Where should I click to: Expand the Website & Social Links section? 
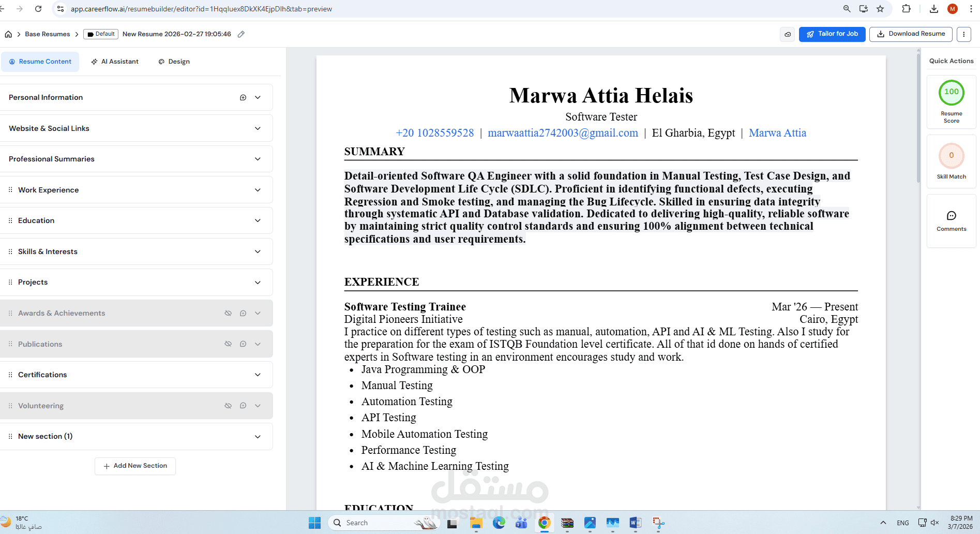pos(258,128)
